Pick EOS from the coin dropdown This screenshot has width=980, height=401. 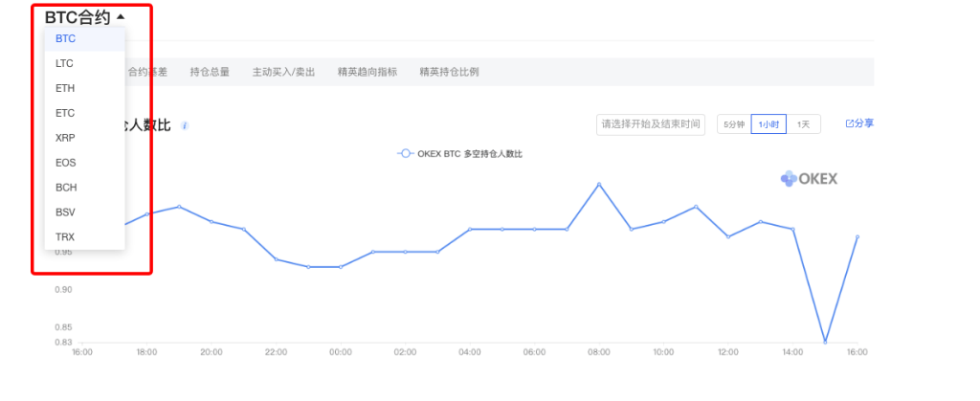click(65, 163)
